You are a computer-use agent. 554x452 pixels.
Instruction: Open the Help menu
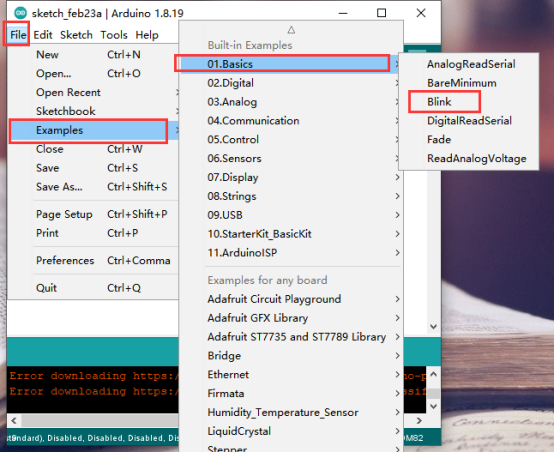click(147, 35)
